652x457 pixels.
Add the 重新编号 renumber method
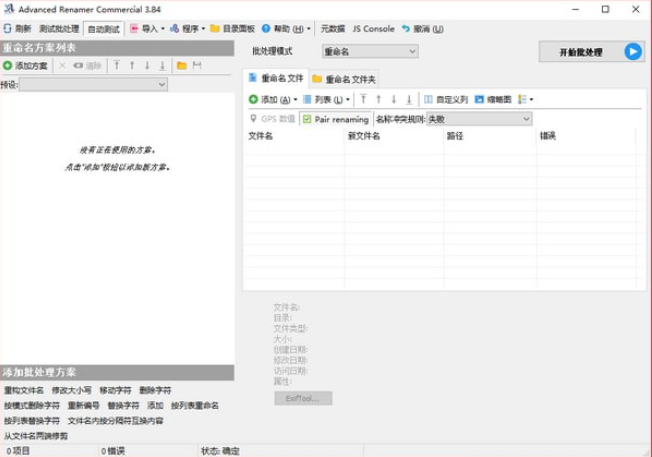pyautogui.click(x=83, y=405)
